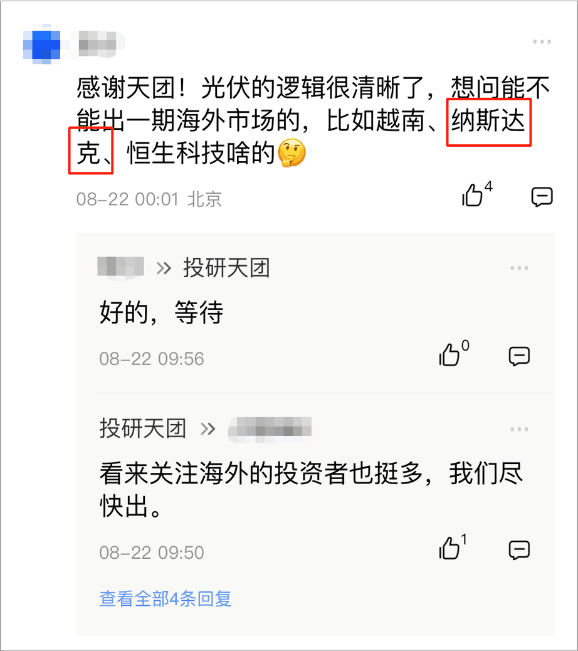The height and width of the screenshot is (651, 578).
Task: Tap reply icon on '好的，等待' comment
Action: click(x=519, y=356)
